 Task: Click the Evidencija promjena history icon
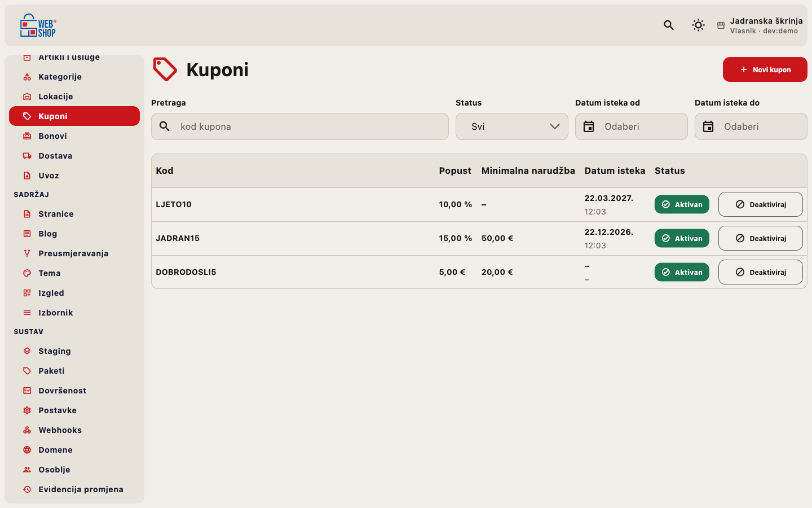pyautogui.click(x=27, y=489)
